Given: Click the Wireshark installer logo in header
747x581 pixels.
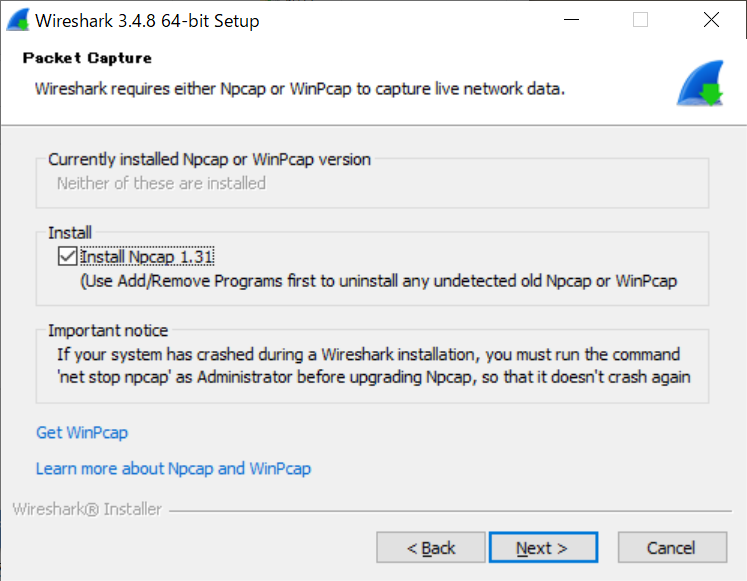Looking at the screenshot, I should pyautogui.click(x=700, y=83).
